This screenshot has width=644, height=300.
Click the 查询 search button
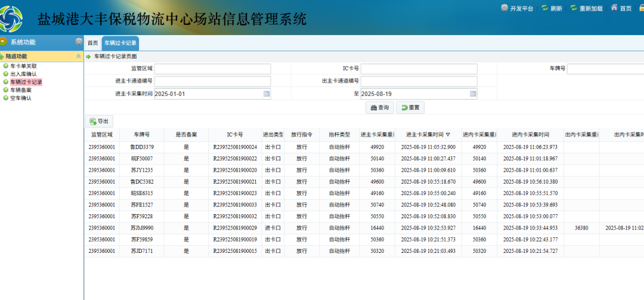(x=379, y=108)
